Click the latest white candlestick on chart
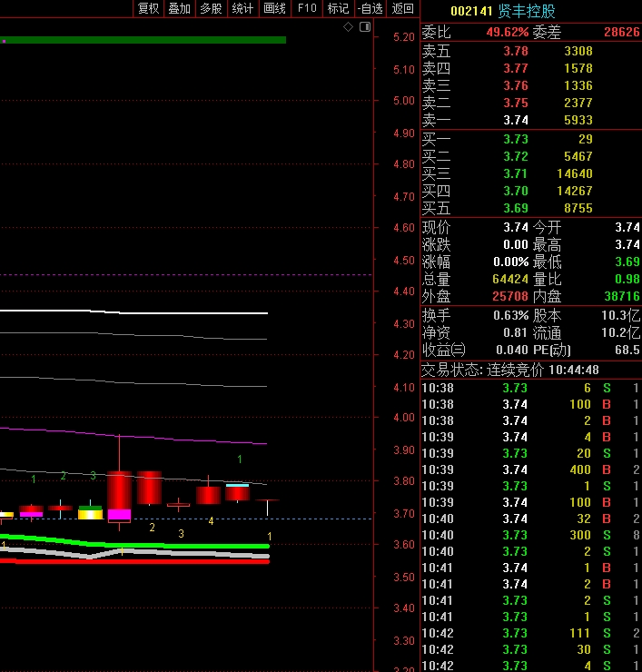The image size is (642, 672). point(268,508)
